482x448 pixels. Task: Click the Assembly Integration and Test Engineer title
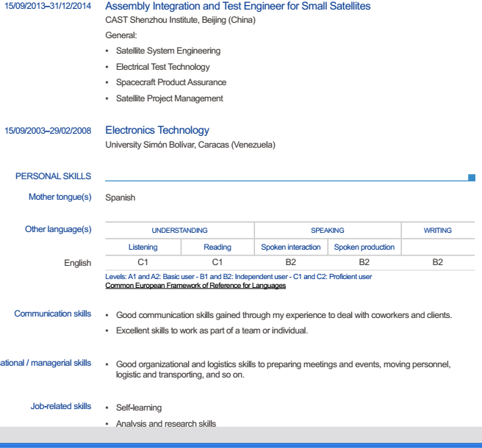(x=238, y=7)
